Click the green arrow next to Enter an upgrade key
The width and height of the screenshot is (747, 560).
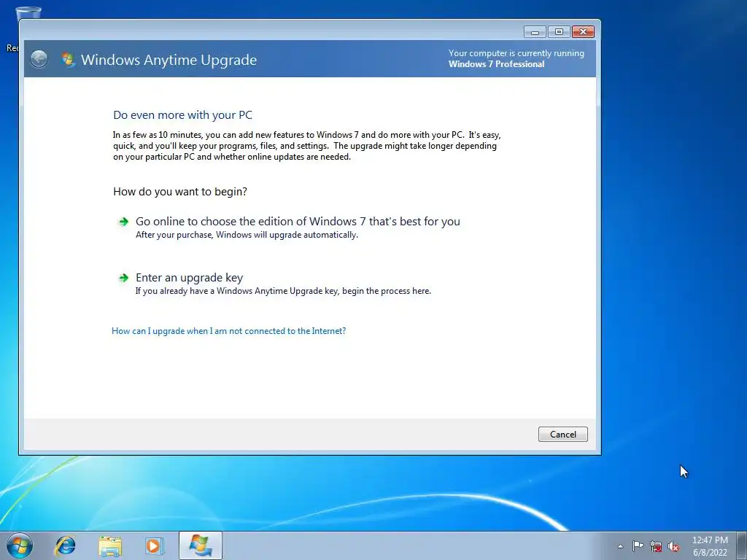[124, 278]
